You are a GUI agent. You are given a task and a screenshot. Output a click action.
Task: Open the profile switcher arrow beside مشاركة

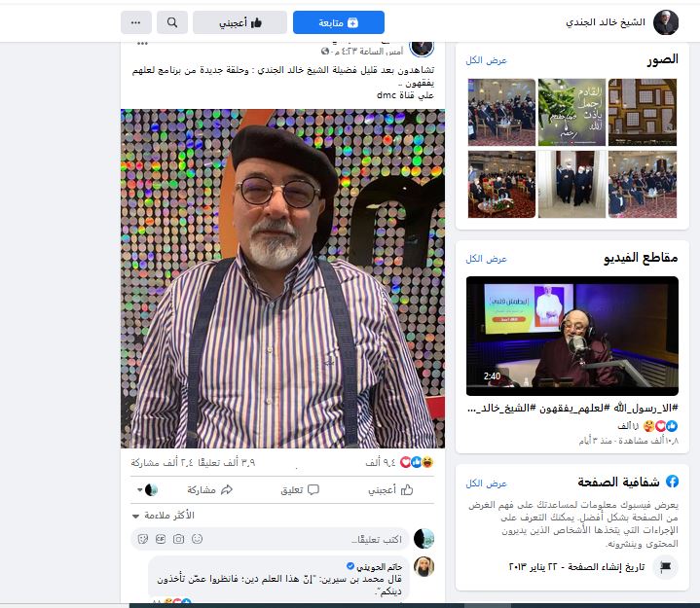[147, 490]
